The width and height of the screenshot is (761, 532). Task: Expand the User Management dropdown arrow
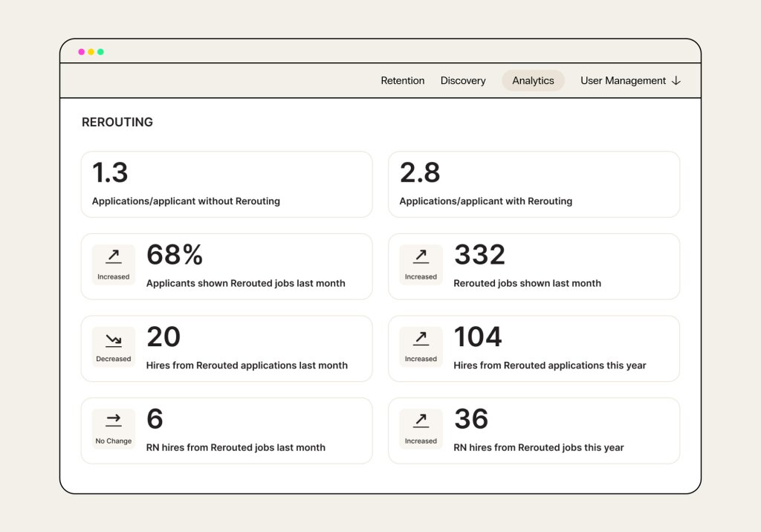676,80
